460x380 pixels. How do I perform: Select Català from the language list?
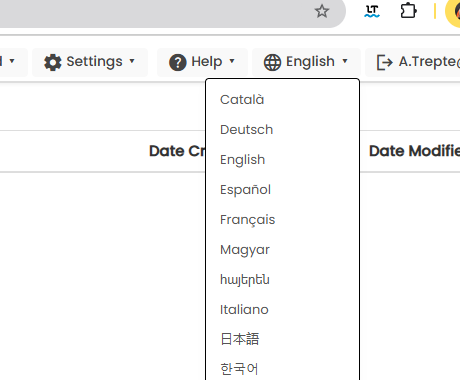coord(242,100)
